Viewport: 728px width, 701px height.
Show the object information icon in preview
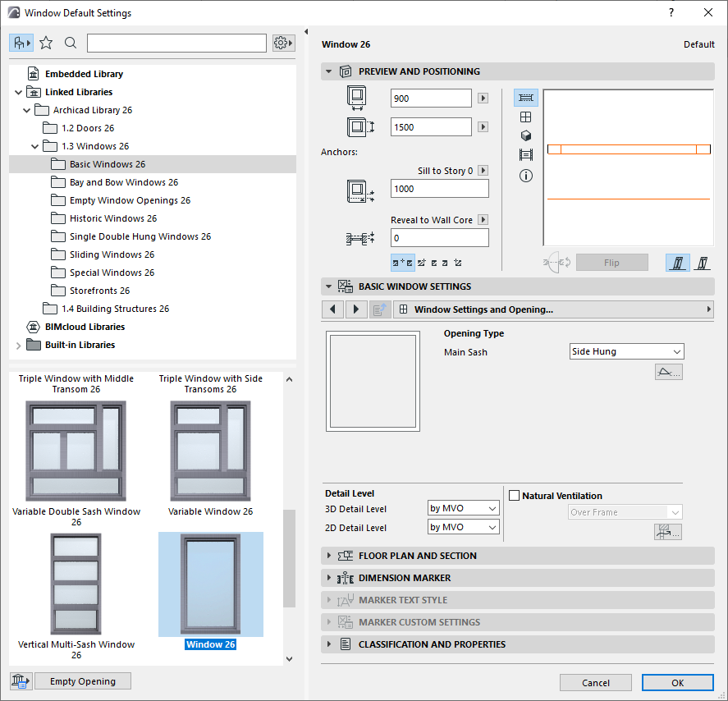pos(526,176)
